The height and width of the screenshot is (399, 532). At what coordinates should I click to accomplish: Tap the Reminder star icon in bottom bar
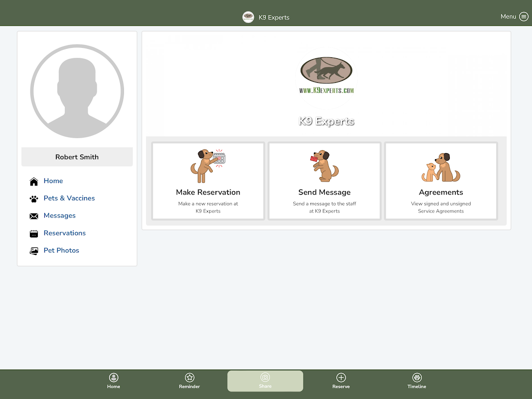click(x=189, y=378)
